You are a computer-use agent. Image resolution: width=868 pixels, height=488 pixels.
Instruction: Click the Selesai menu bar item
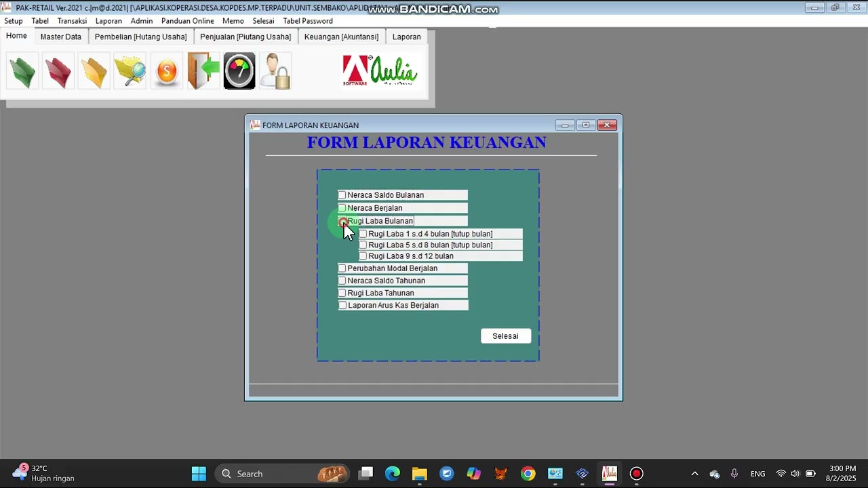click(x=264, y=21)
